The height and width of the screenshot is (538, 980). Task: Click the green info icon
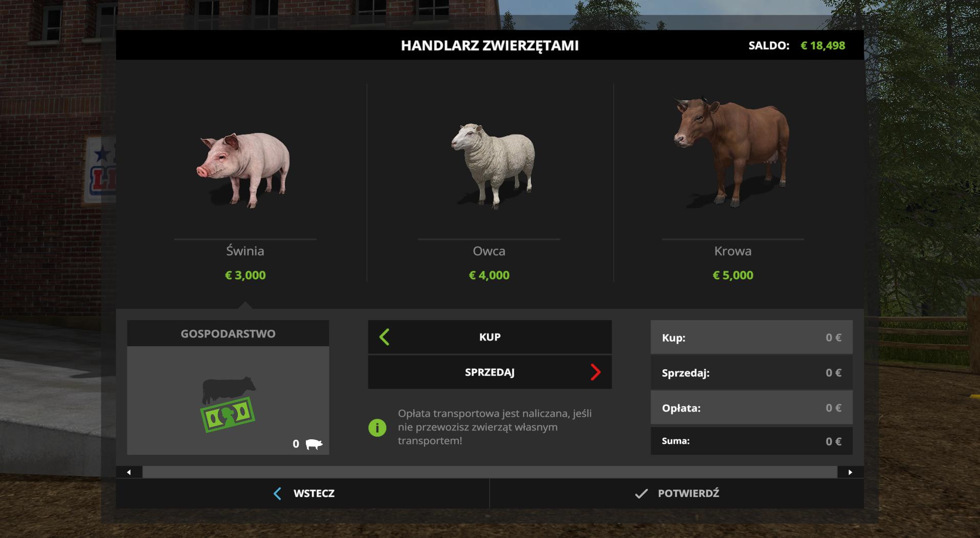[377, 428]
